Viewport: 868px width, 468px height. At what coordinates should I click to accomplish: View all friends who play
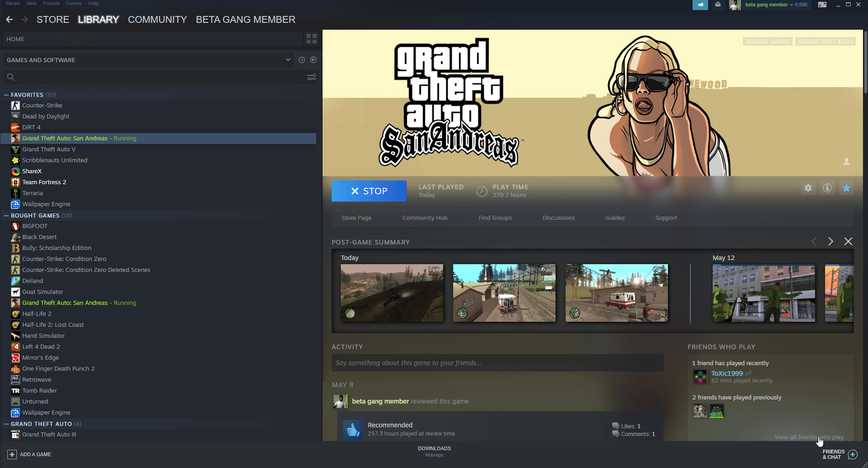click(x=809, y=437)
